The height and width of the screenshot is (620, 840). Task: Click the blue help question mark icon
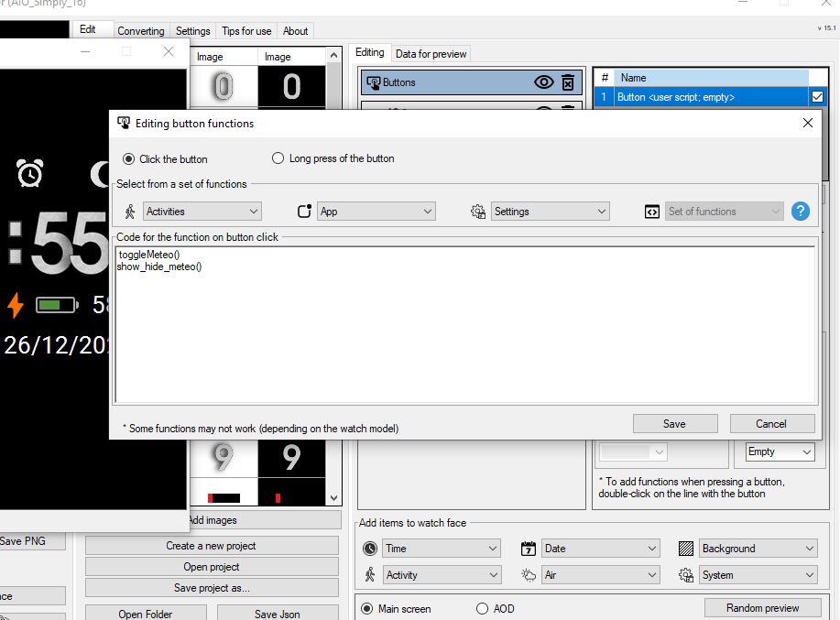801,212
